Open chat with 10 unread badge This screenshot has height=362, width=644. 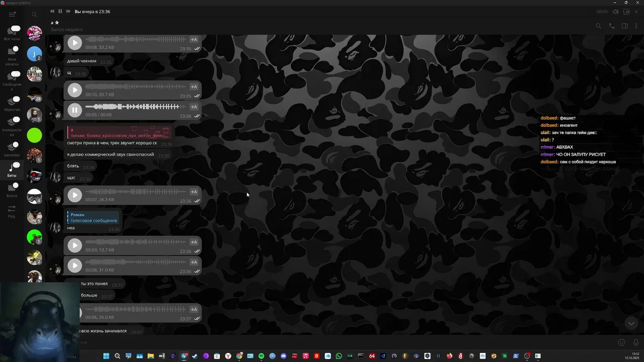pos(34,74)
